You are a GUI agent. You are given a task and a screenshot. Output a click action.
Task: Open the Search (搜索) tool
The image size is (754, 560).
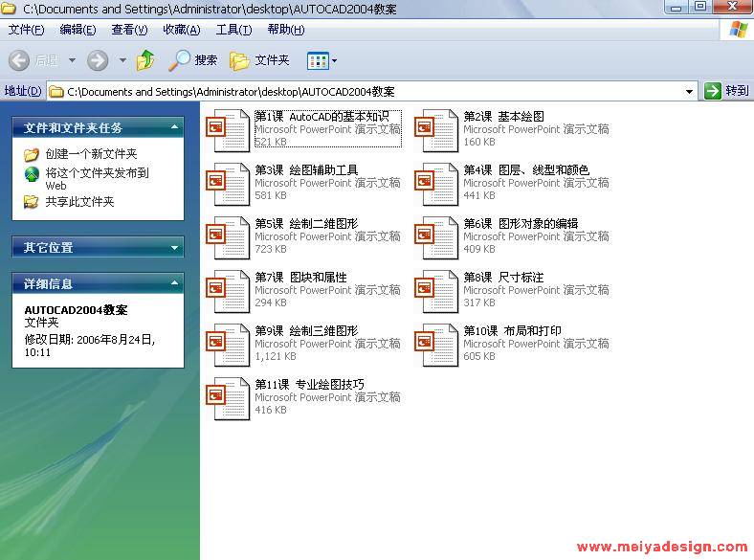[x=192, y=60]
